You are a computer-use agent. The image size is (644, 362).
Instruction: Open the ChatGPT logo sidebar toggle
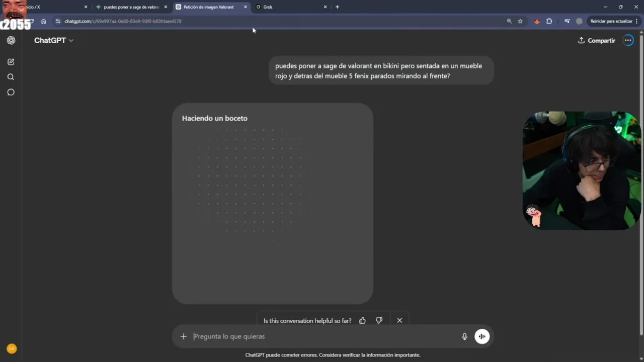(11, 40)
